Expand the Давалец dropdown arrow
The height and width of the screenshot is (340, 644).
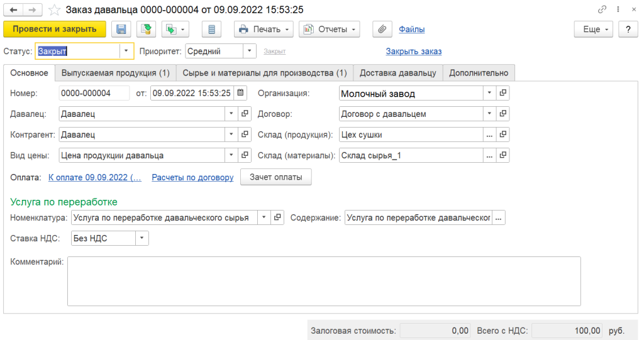point(231,114)
